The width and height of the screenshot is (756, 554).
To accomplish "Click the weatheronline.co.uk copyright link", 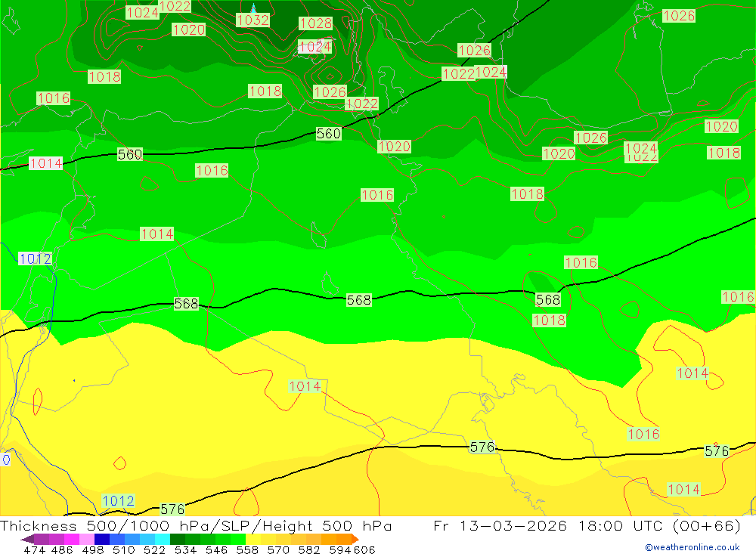I will coord(692,547).
